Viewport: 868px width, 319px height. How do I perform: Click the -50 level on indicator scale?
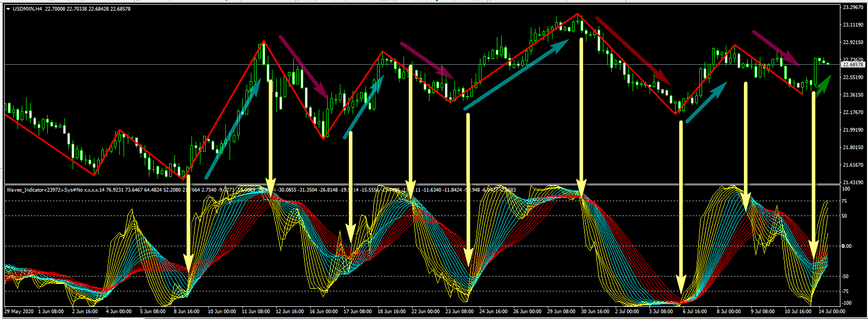pos(846,277)
